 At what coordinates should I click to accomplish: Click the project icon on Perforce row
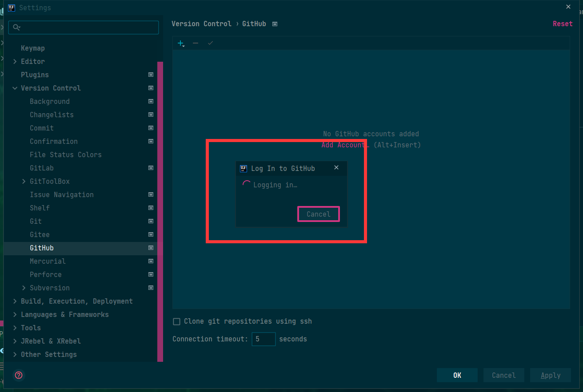click(151, 274)
